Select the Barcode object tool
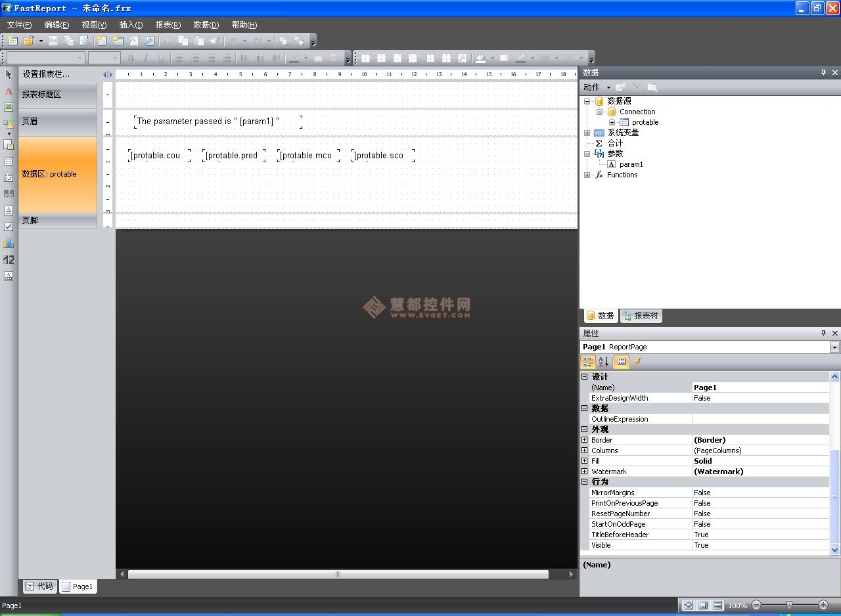The height and width of the screenshot is (616, 841). (x=9, y=194)
